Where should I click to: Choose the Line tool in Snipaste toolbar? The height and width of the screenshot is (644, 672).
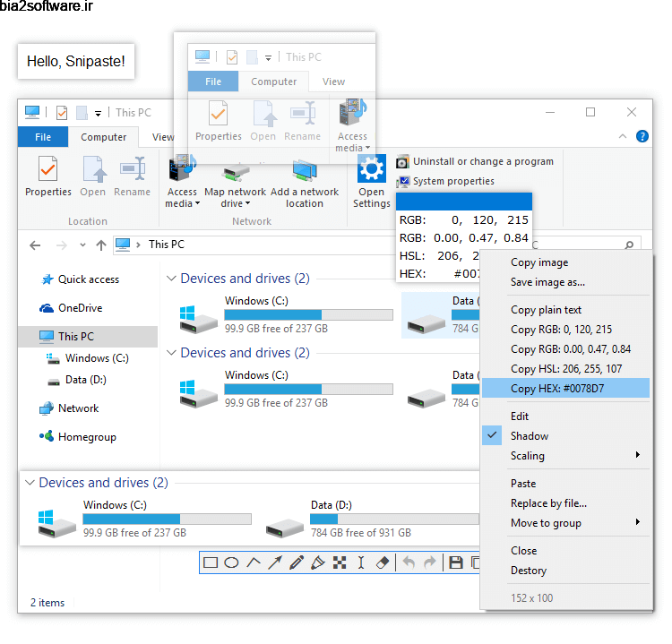point(254,562)
